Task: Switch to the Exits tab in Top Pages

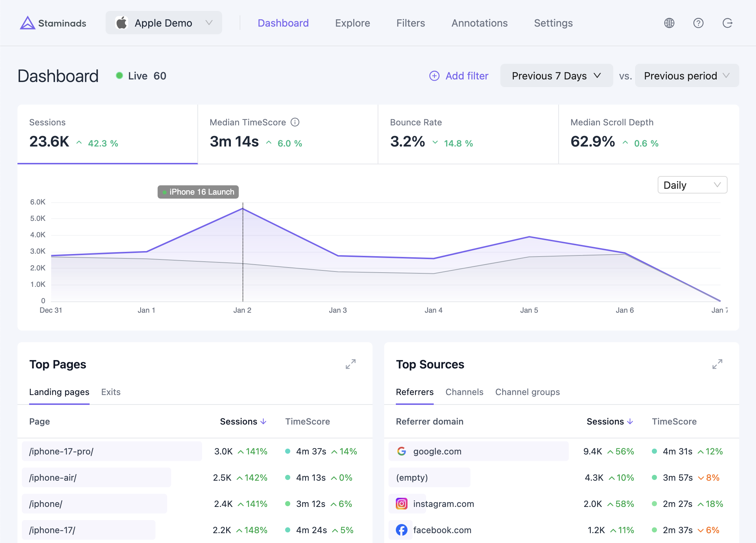Action: point(110,392)
